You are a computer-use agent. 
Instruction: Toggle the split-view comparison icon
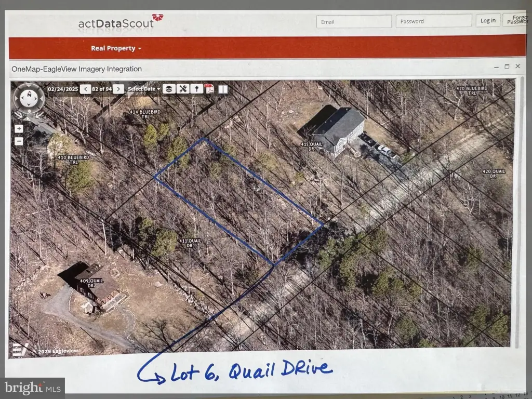pyautogui.click(x=223, y=89)
